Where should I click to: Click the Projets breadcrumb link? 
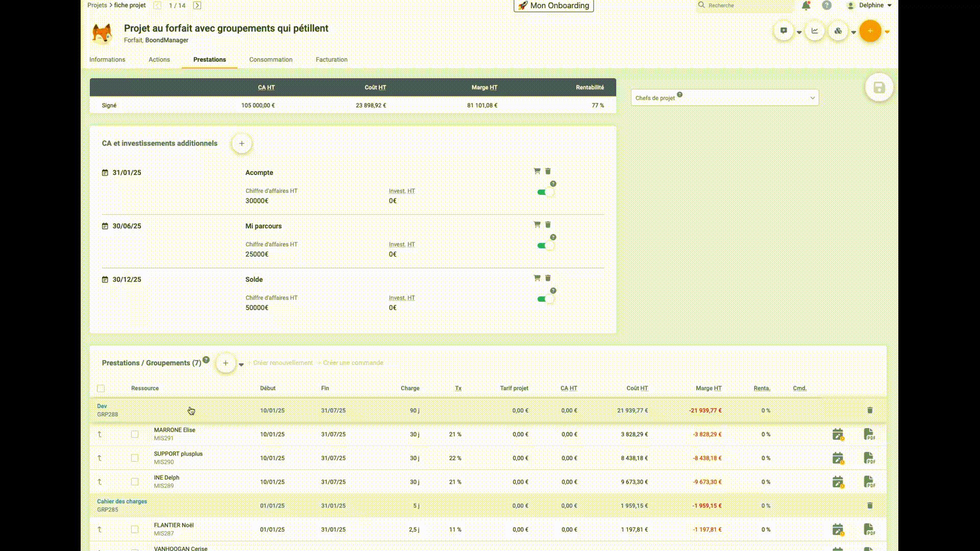pyautogui.click(x=97, y=5)
